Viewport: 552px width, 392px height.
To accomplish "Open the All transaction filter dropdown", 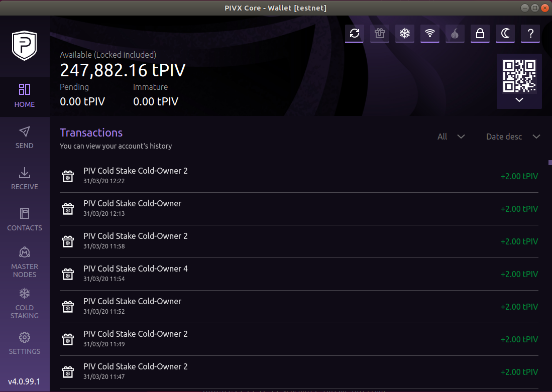I will (x=451, y=137).
